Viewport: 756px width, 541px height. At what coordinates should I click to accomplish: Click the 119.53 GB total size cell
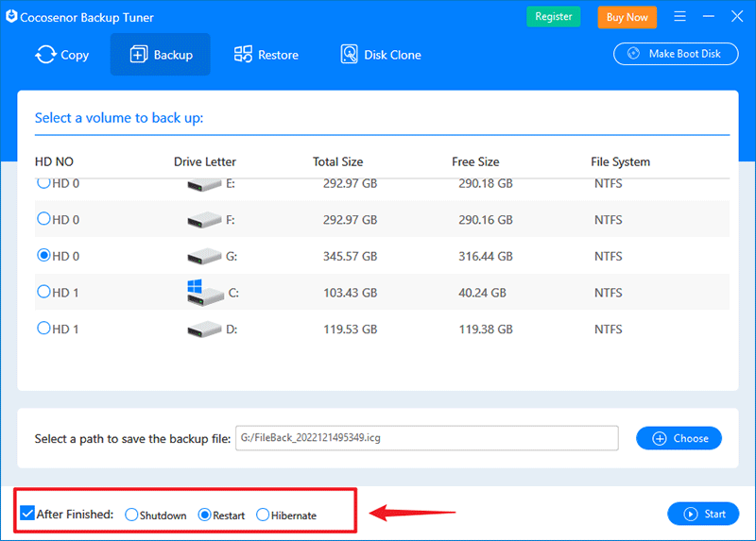coord(350,330)
